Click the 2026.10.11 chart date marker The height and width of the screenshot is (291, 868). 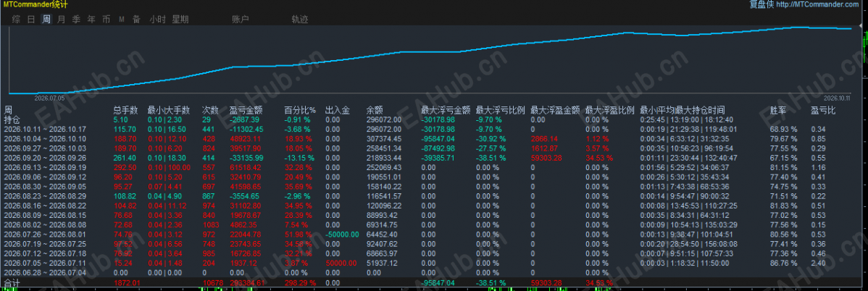click(x=835, y=98)
